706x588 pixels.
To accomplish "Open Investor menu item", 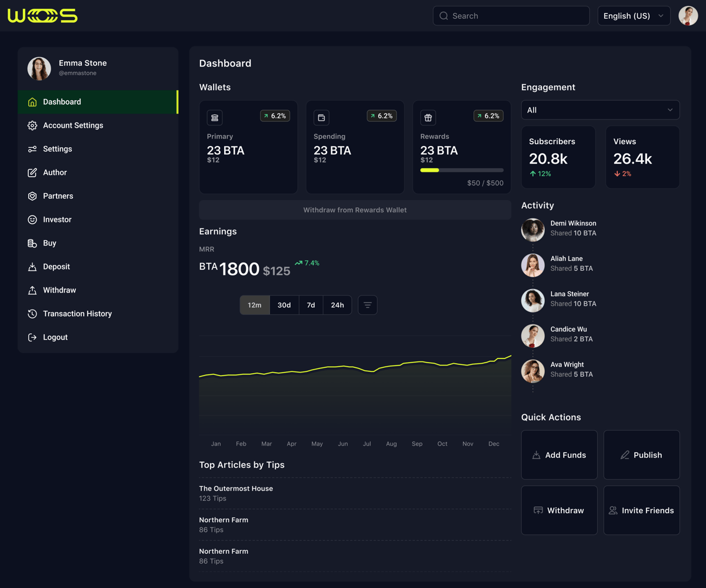I will (98, 220).
